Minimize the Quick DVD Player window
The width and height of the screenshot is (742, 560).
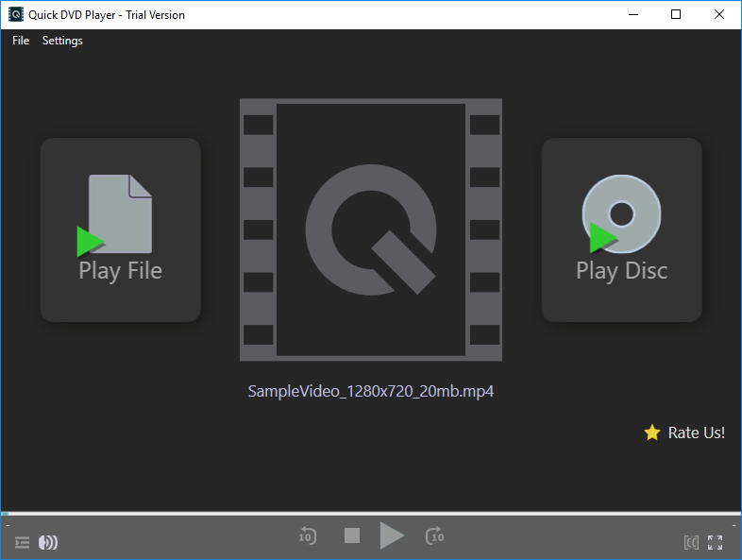[x=633, y=15]
